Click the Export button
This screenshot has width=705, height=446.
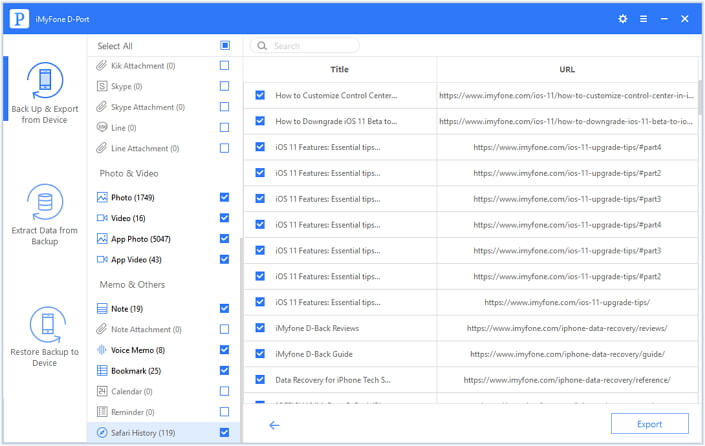pyautogui.click(x=649, y=424)
